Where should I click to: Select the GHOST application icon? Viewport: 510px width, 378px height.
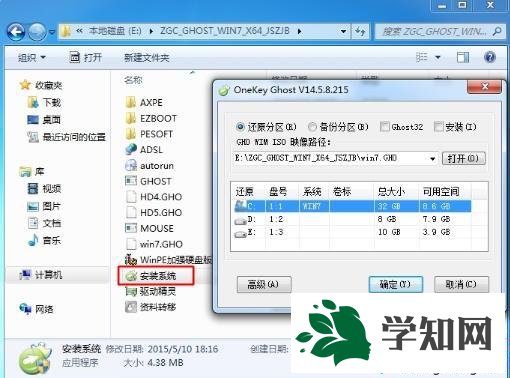point(131,181)
